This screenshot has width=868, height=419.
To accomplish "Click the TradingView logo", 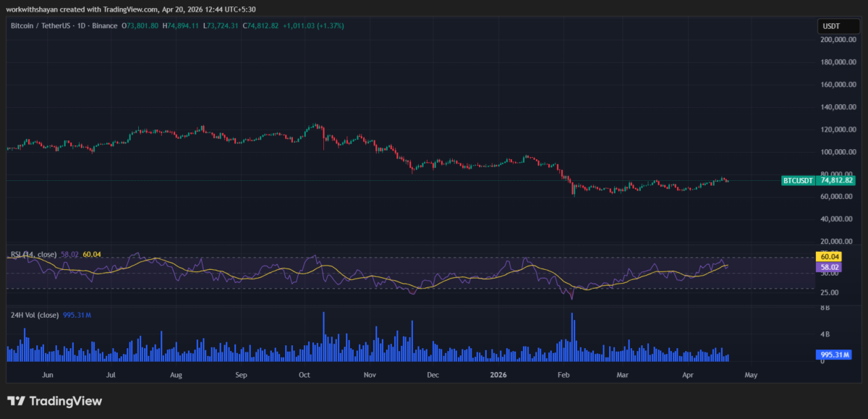I will click(x=55, y=401).
